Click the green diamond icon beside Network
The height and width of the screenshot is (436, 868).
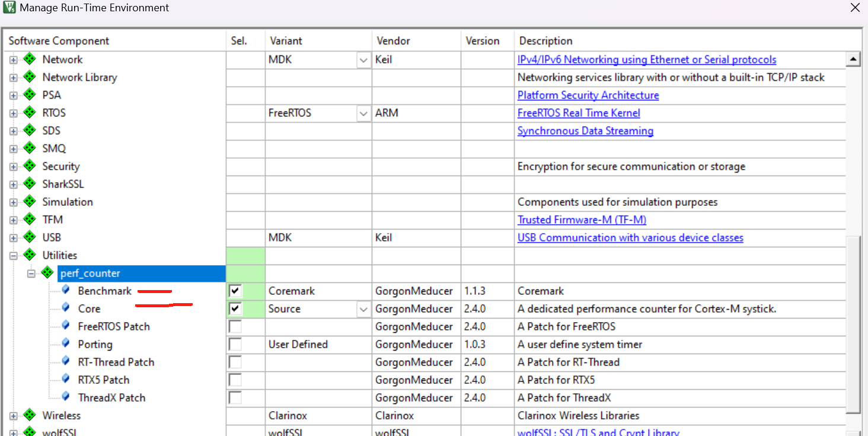(x=30, y=59)
